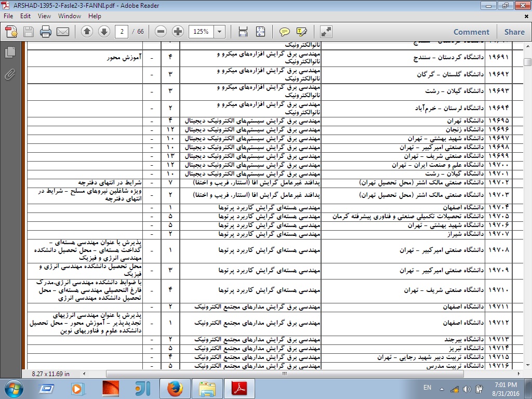The width and height of the screenshot is (532, 399).
Task: Open Windows Explorer folder taskbar icon
Action: [207, 389]
